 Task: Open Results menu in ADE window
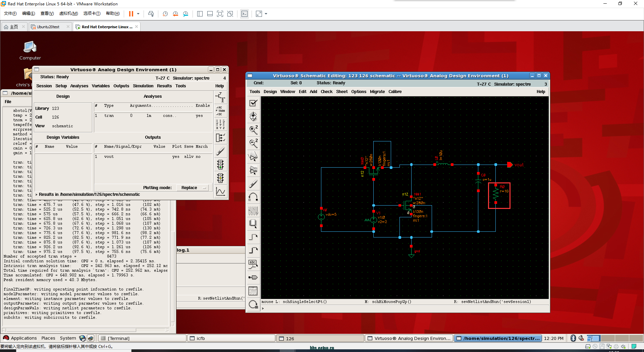pos(164,86)
